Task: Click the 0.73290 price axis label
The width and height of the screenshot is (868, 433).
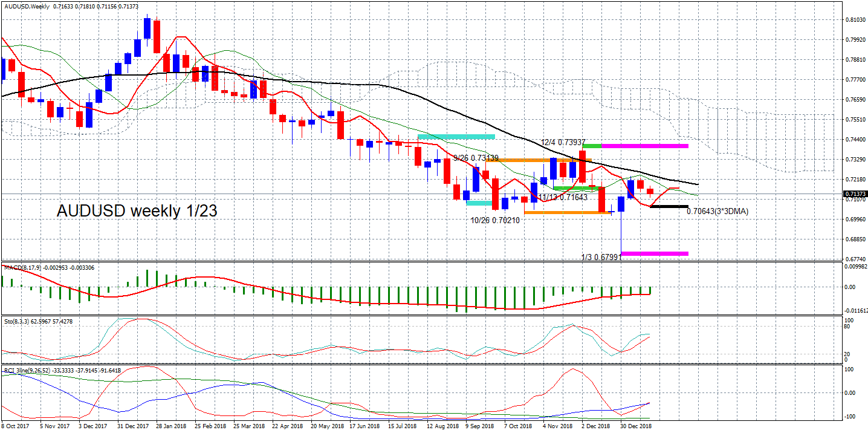Action: [x=855, y=160]
